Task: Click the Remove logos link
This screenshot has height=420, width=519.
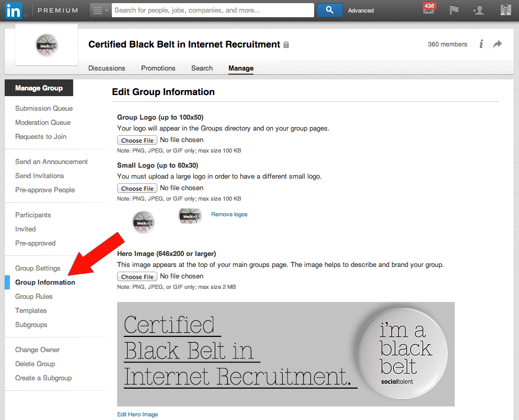Action: pyautogui.click(x=229, y=214)
